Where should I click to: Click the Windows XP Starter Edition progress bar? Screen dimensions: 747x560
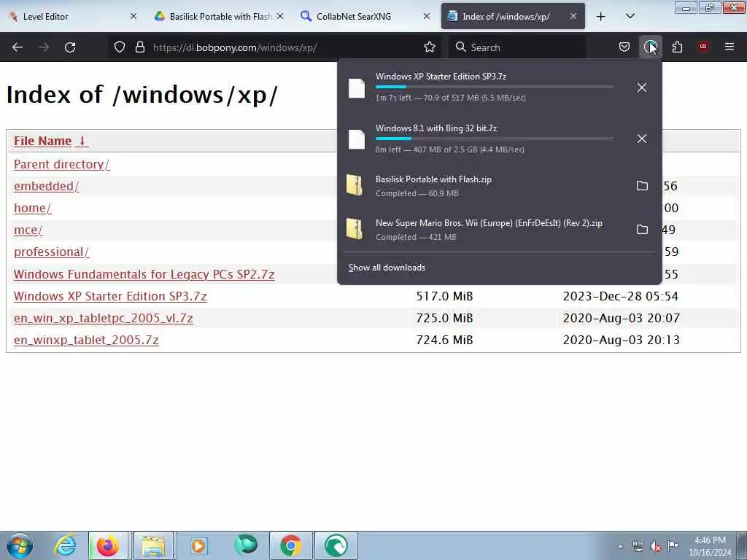(x=494, y=87)
